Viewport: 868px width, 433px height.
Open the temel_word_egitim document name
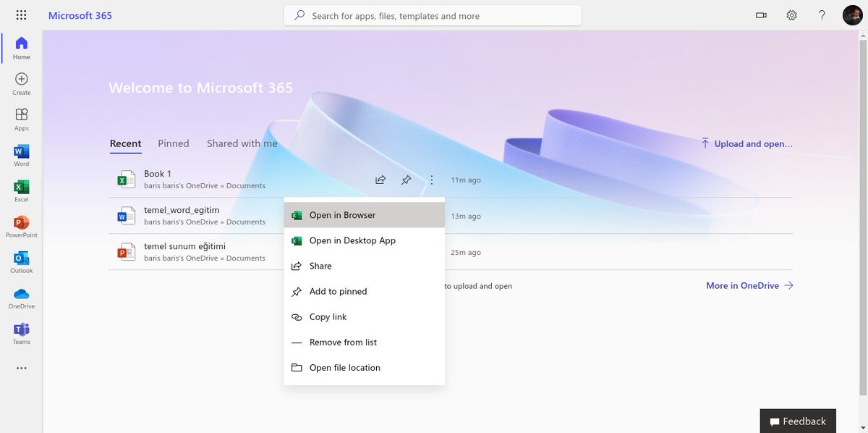pos(182,210)
